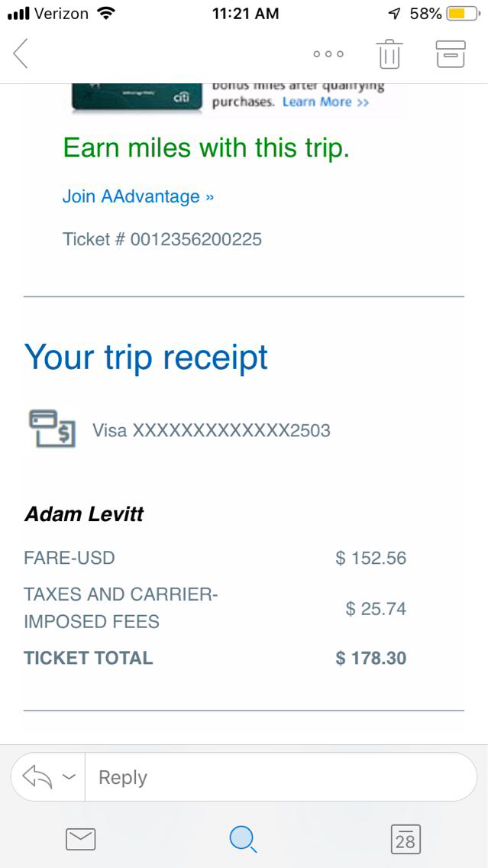Tap the back arrow icon
The height and width of the screenshot is (868, 488).
pyautogui.click(x=21, y=53)
